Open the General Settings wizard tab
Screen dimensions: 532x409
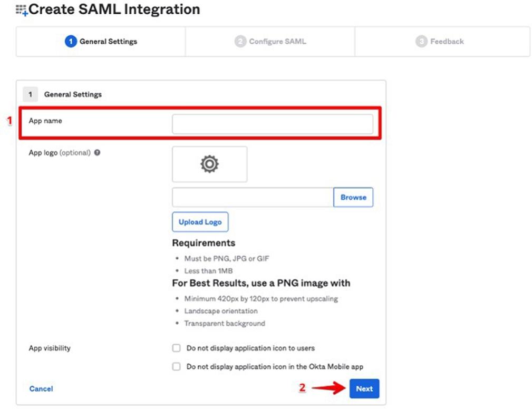point(101,42)
